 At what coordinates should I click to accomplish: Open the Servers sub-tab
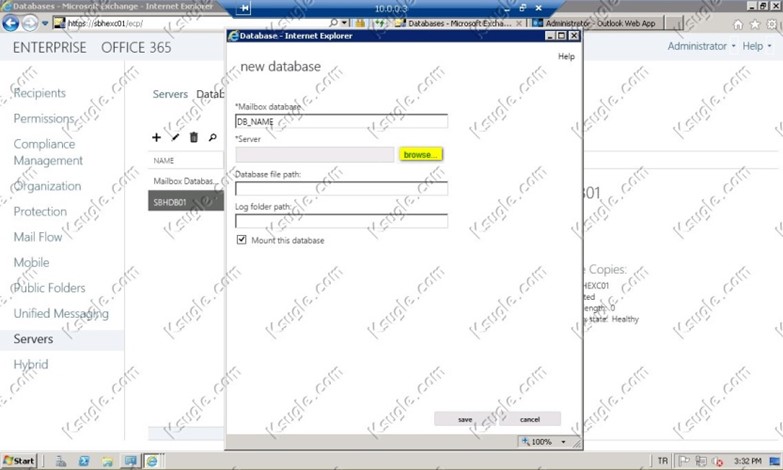(x=170, y=94)
